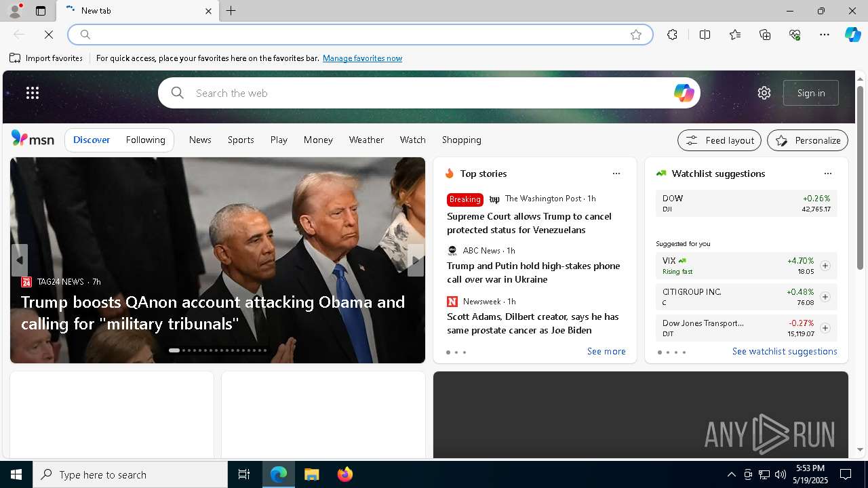Open File Explorer from taskbar
The image size is (868, 488).
(x=312, y=474)
